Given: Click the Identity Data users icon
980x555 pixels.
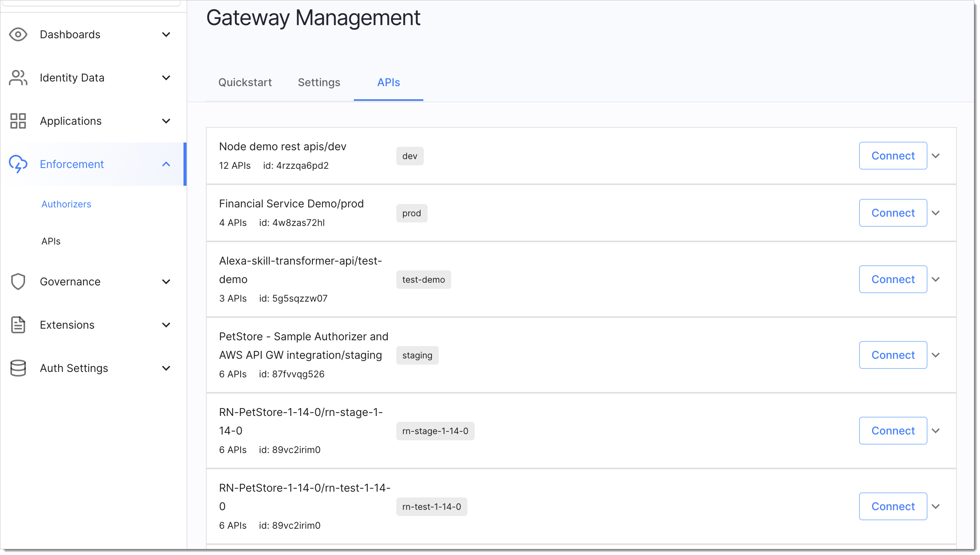Looking at the screenshot, I should (x=18, y=78).
